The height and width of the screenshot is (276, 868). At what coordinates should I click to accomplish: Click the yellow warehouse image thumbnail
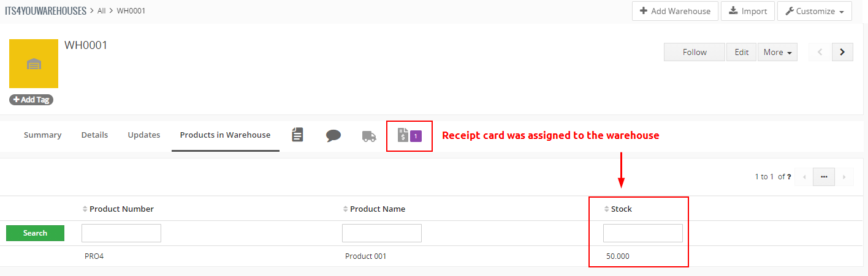click(34, 64)
